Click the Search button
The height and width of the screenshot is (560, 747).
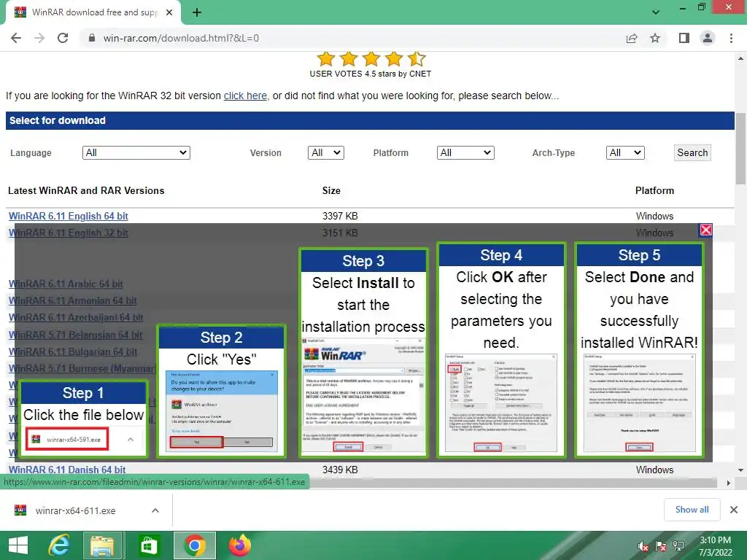point(692,153)
